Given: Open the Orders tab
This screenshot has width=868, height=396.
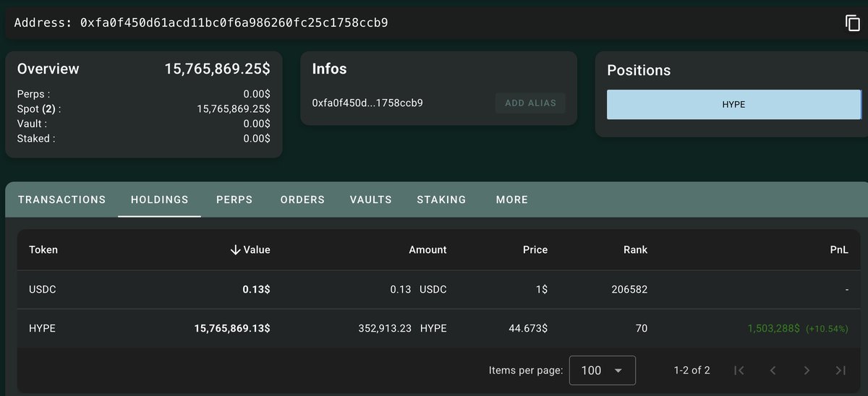Looking at the screenshot, I should tap(302, 199).
